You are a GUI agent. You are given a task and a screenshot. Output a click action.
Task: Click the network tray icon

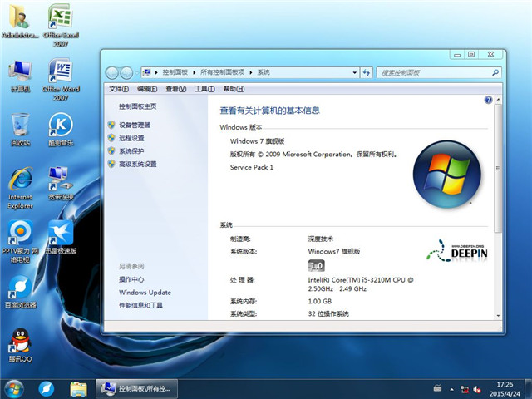click(x=464, y=389)
